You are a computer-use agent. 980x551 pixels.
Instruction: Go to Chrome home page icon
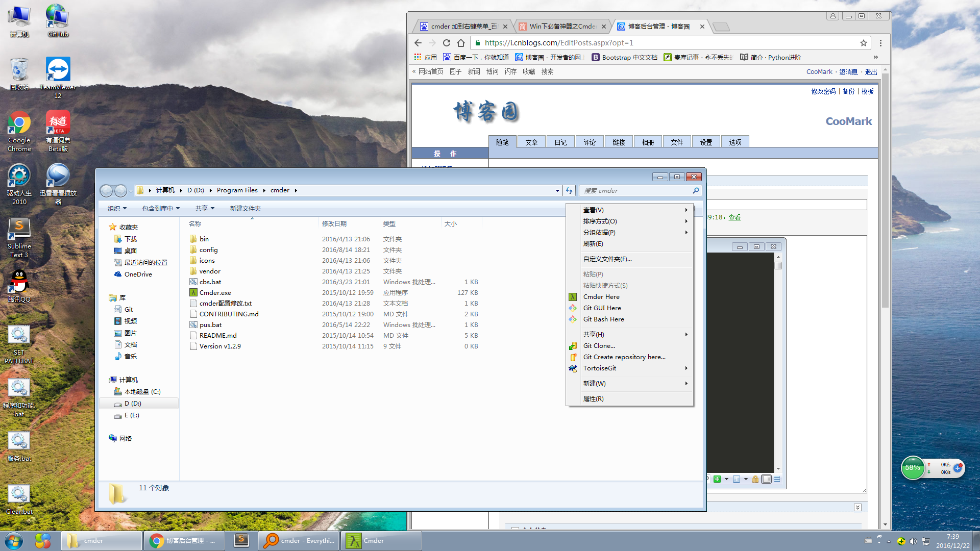click(x=461, y=43)
